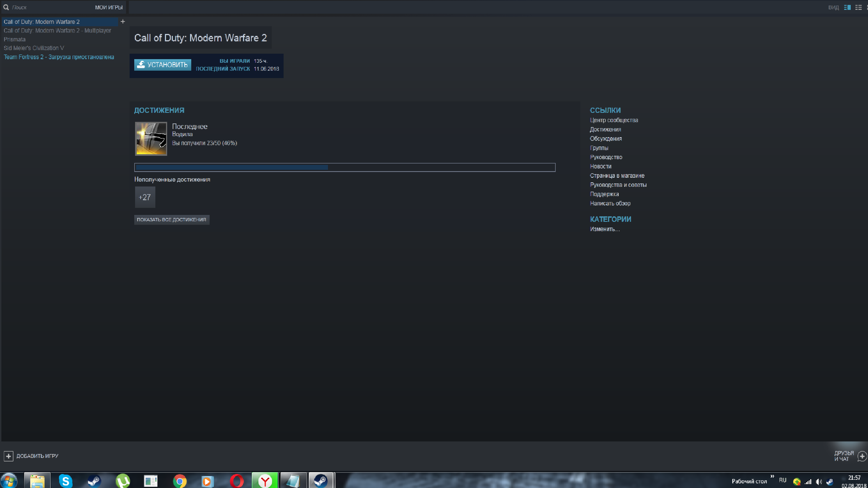This screenshot has width=868, height=488.
Task: Click Написать обзор link
Action: tap(610, 203)
